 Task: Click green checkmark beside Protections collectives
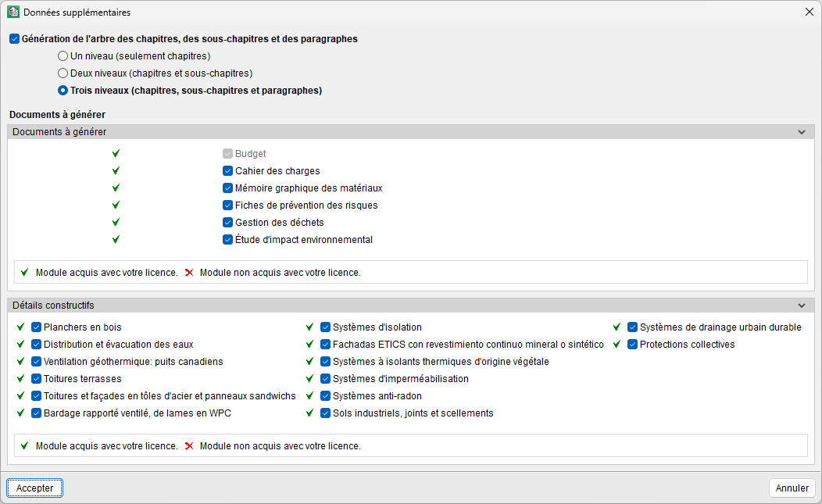(x=616, y=345)
